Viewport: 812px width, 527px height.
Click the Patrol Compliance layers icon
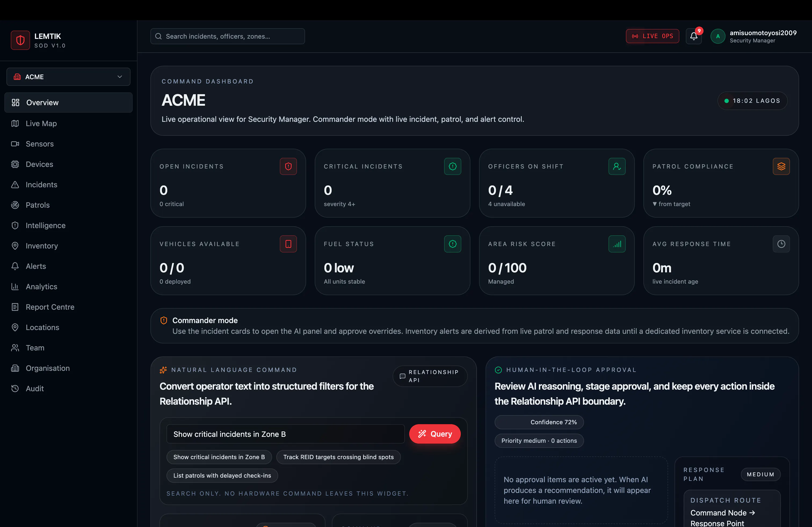tap(781, 166)
